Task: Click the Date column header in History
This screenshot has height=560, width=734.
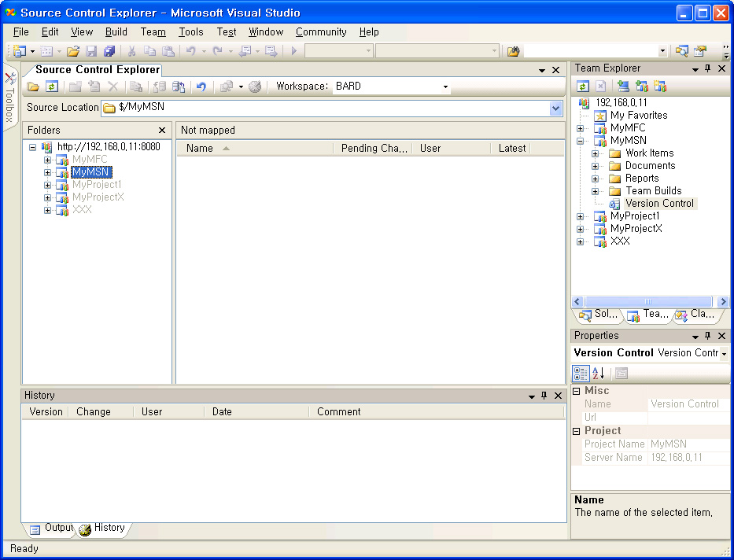Action: [257, 412]
